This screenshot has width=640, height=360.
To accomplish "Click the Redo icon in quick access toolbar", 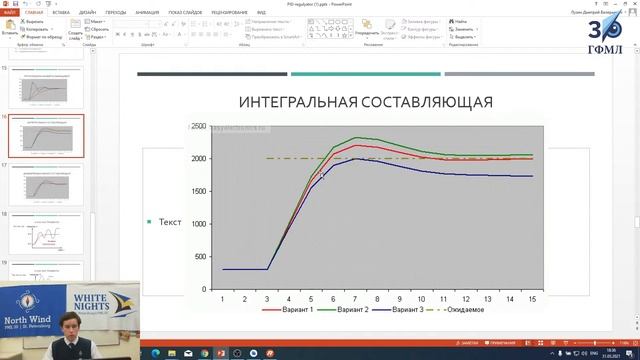I will click(x=38, y=4).
